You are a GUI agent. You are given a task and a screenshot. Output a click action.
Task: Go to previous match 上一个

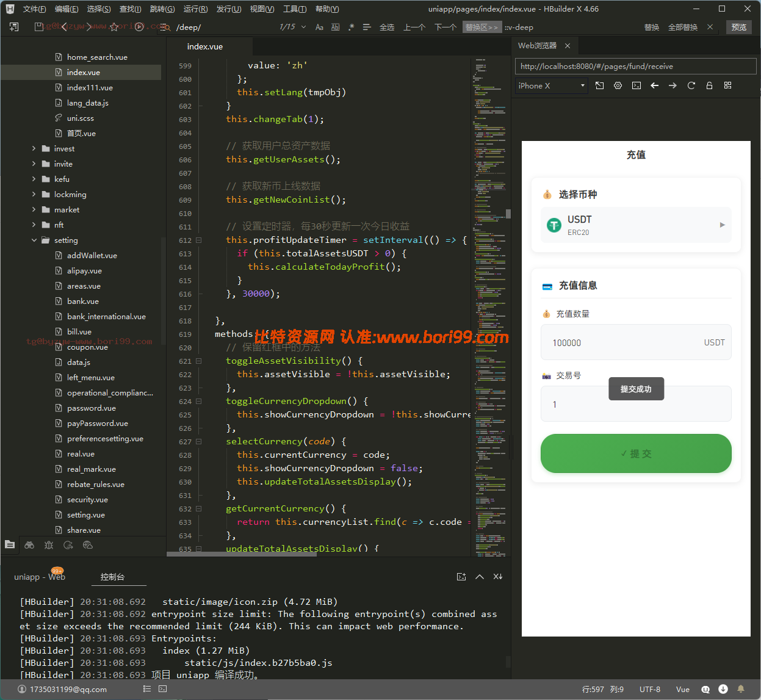point(414,27)
